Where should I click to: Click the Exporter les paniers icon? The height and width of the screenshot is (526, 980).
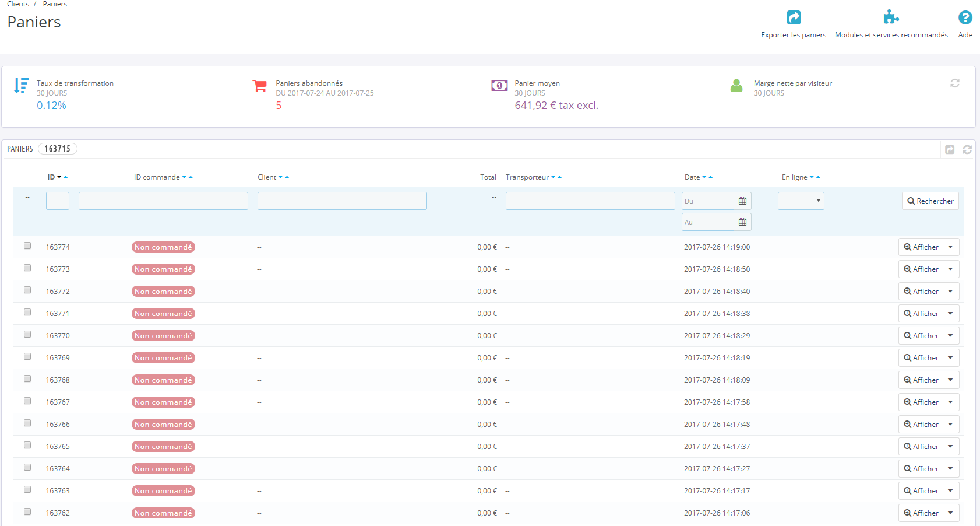pos(794,17)
